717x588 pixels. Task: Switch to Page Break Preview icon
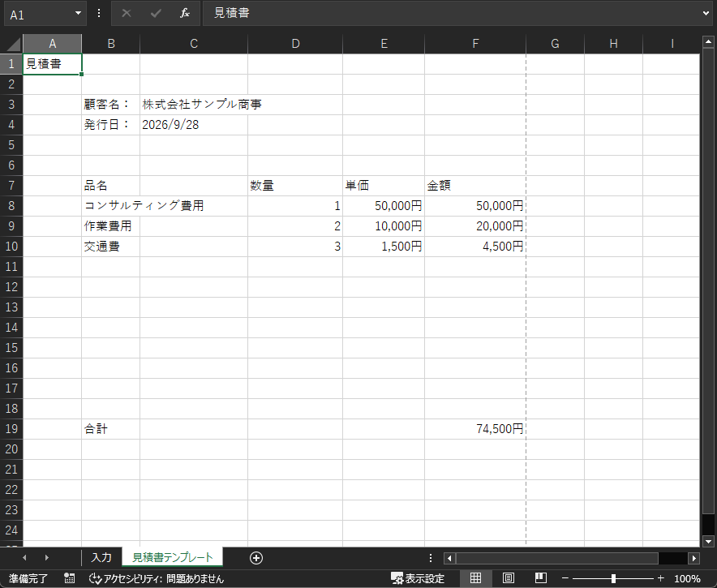(540, 578)
